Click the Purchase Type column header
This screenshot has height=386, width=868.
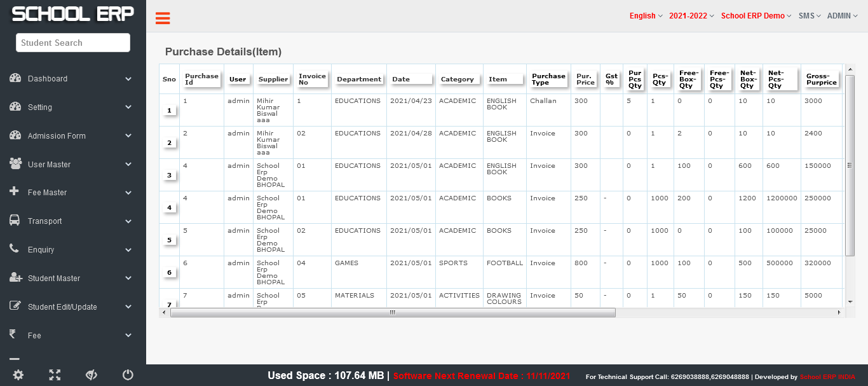(548, 79)
